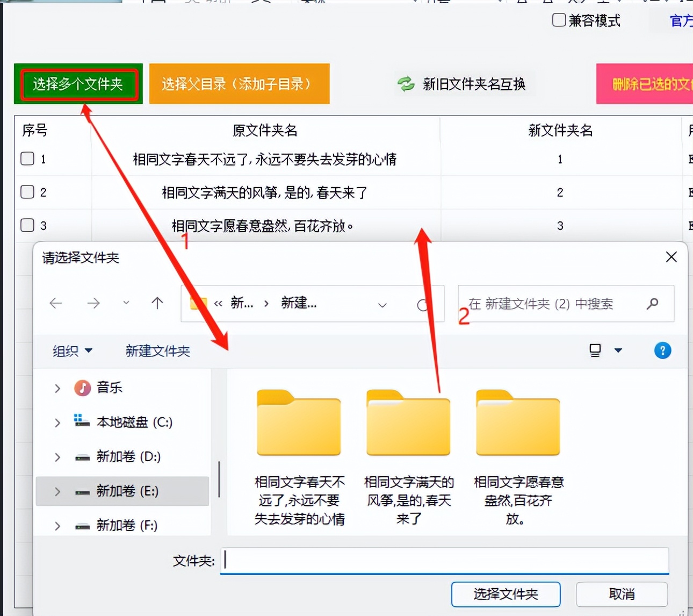
Task: Check the checkbox for row 2 in the list
Action: [x=27, y=192]
